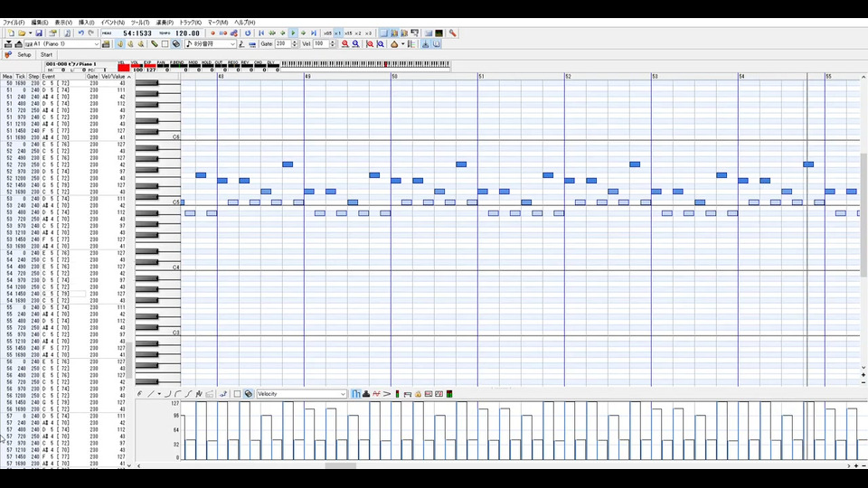Image resolution: width=868 pixels, height=488 pixels.
Task: Toggle the bar graph display mode icon
Action: [x=356, y=394]
